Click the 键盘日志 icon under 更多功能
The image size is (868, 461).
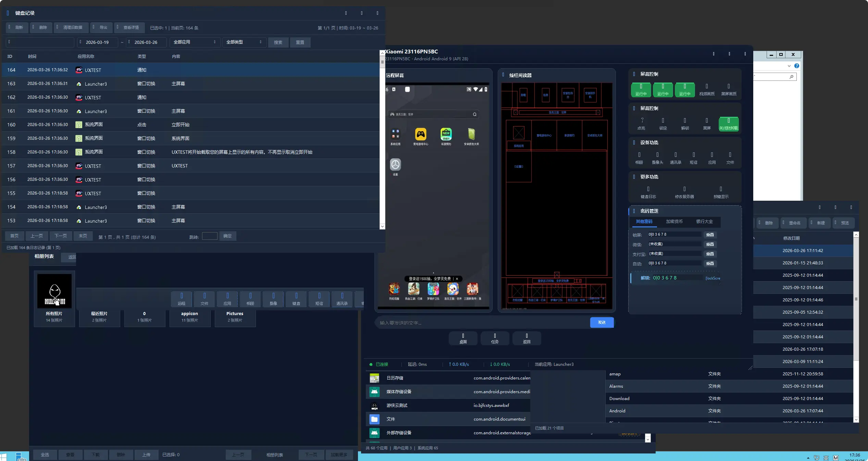coord(648,192)
